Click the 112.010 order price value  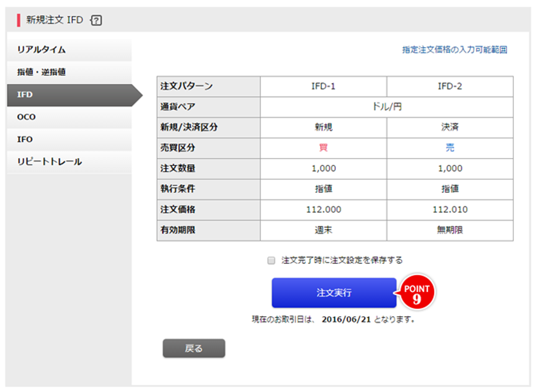click(x=450, y=210)
